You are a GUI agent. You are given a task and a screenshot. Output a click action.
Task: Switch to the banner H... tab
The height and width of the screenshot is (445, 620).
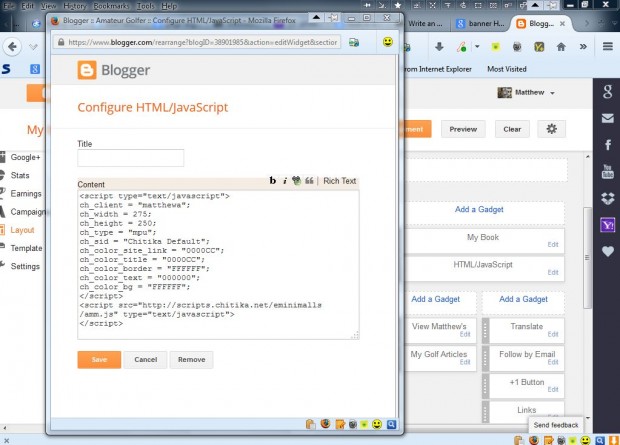point(481,24)
